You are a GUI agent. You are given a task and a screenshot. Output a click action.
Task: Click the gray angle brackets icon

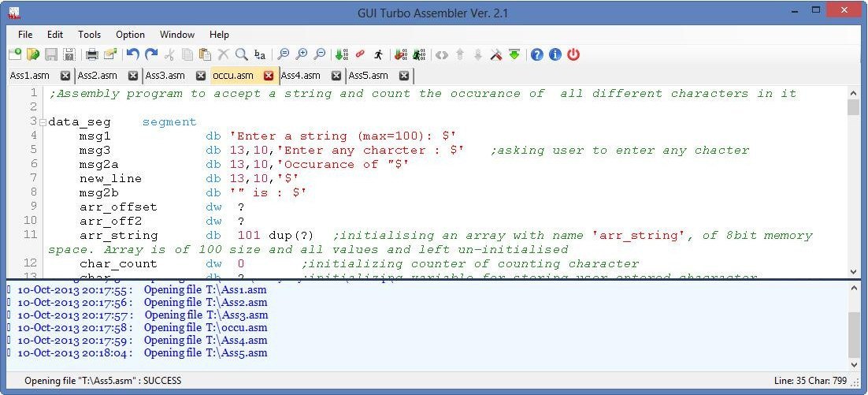[441, 54]
